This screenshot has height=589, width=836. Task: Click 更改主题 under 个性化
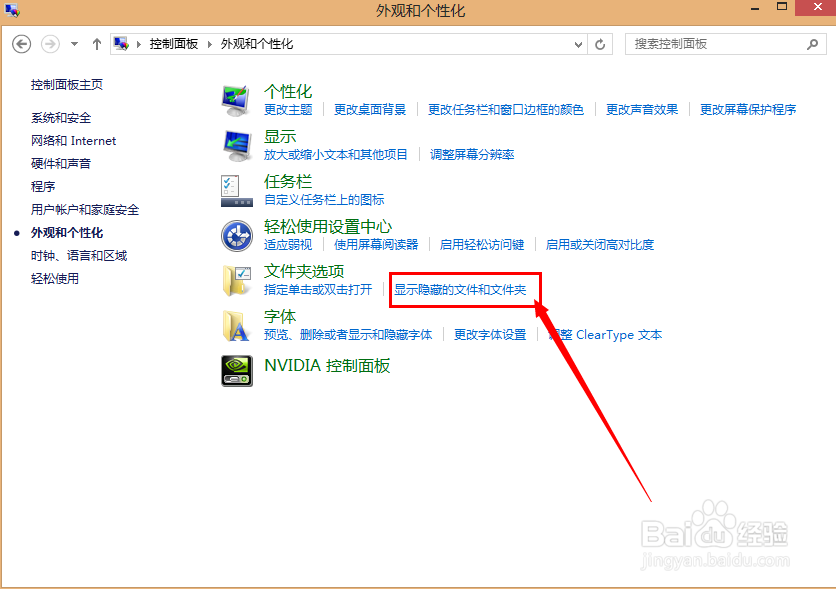tap(288, 110)
